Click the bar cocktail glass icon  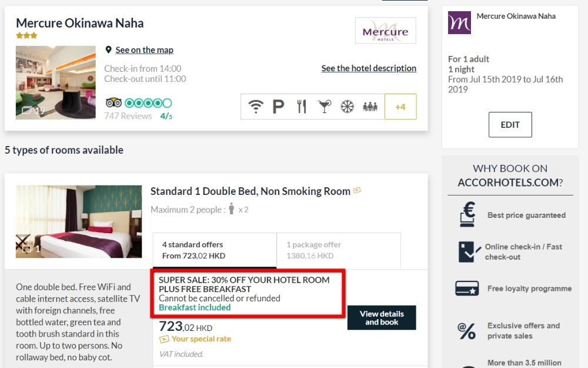click(324, 107)
